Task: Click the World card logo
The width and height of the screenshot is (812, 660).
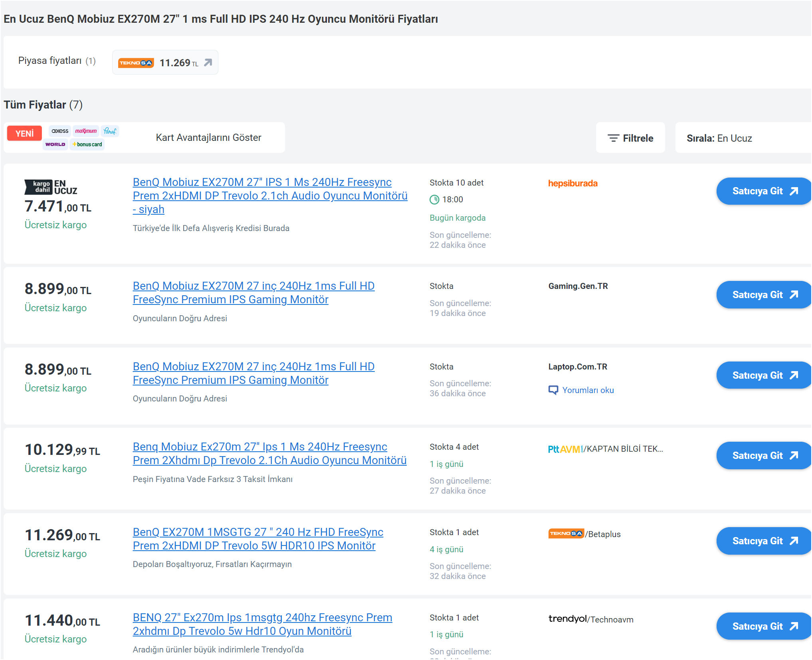Action: (x=55, y=144)
